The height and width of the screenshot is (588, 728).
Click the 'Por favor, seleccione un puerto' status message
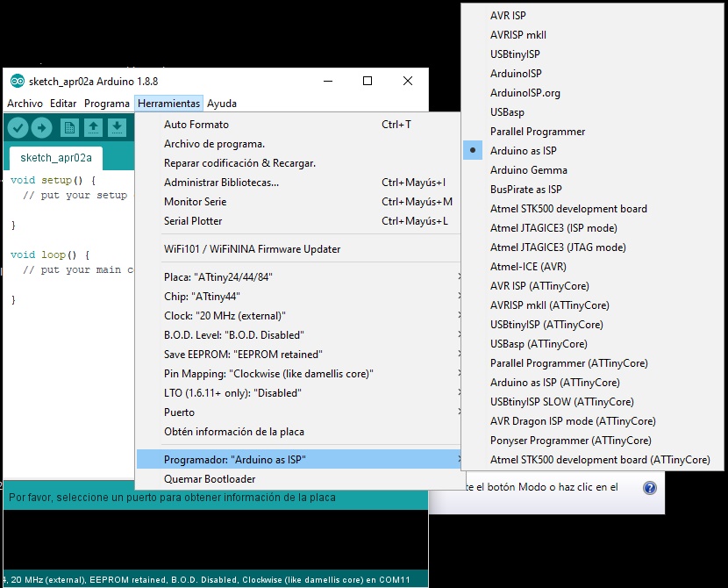(x=172, y=498)
